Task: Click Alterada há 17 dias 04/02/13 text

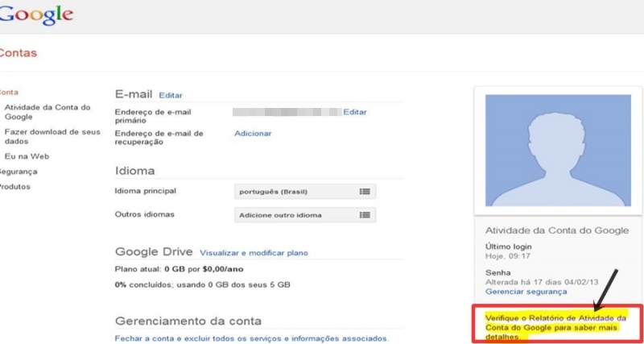Action: [x=542, y=282]
